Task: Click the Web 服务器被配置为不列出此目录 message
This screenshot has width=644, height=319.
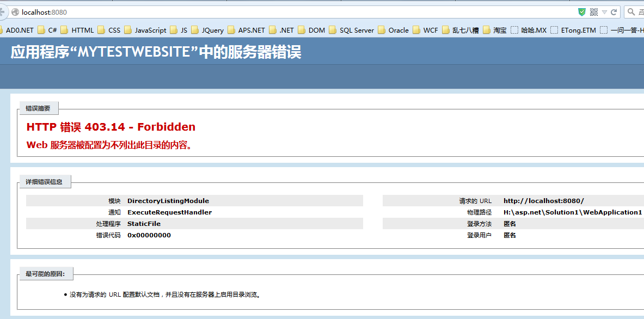Action: [109, 145]
